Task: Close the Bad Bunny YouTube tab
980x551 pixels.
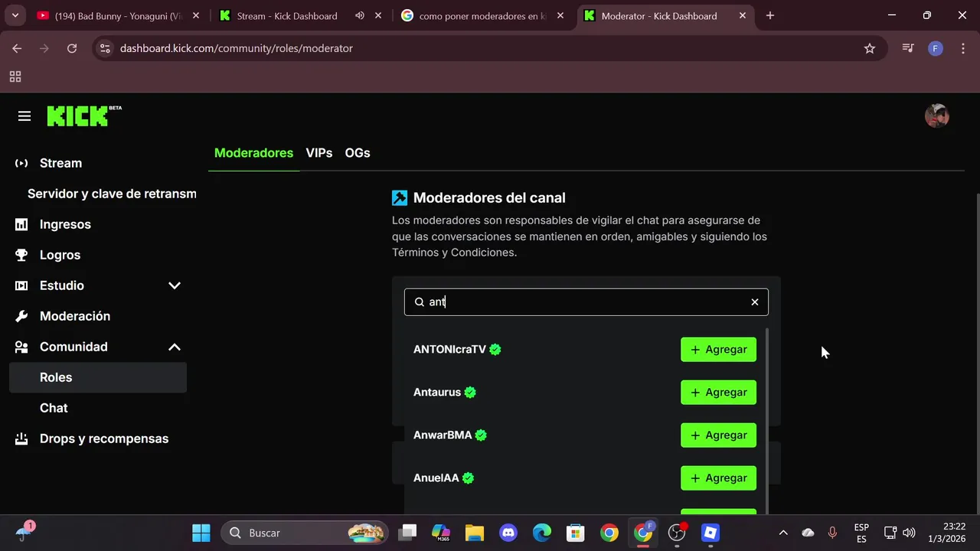Action: click(x=198, y=16)
